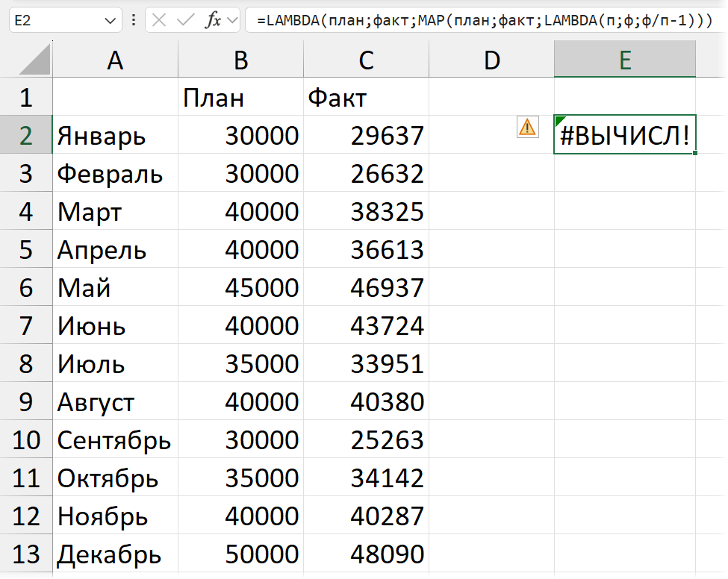Select row 8 header
The image size is (728, 579).
coord(26,363)
